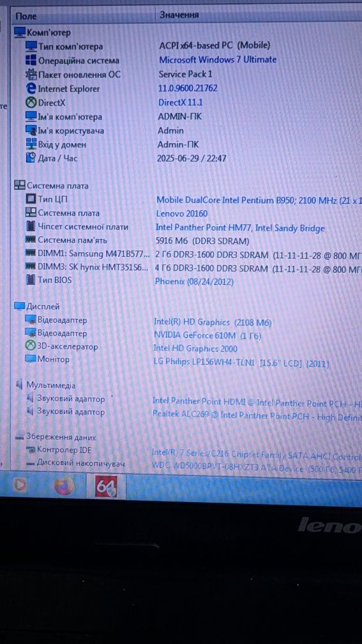This screenshot has height=644, width=362.
Task: Click the Вхід у домен network icon
Action: 31,144
